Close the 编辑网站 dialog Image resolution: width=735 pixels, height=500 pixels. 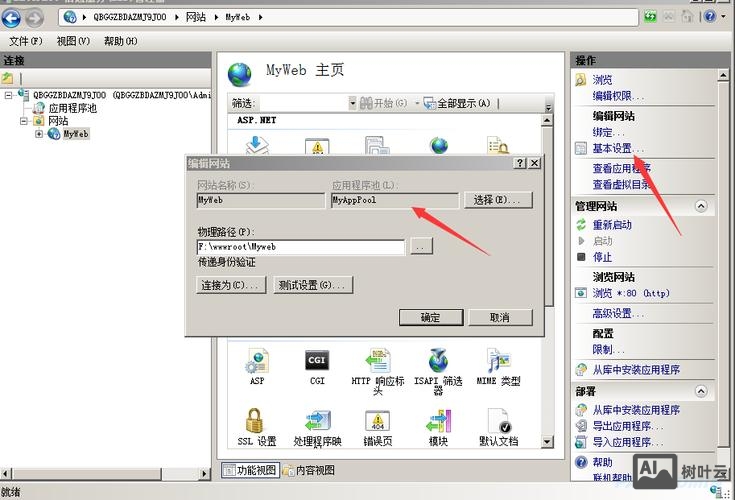click(534, 163)
